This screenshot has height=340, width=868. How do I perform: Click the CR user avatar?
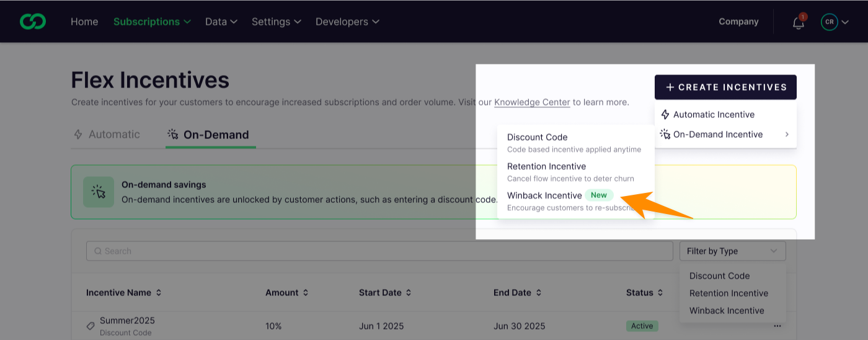pyautogui.click(x=829, y=22)
